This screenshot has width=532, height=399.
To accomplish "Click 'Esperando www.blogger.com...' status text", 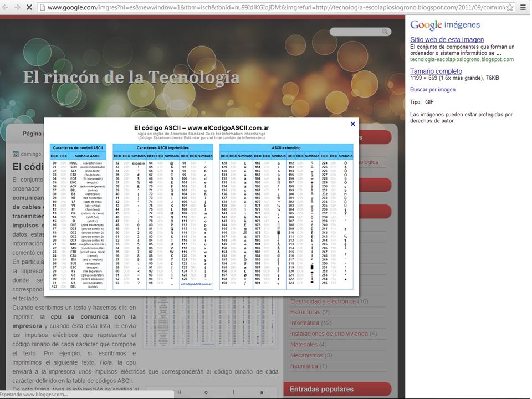I will (34, 395).
